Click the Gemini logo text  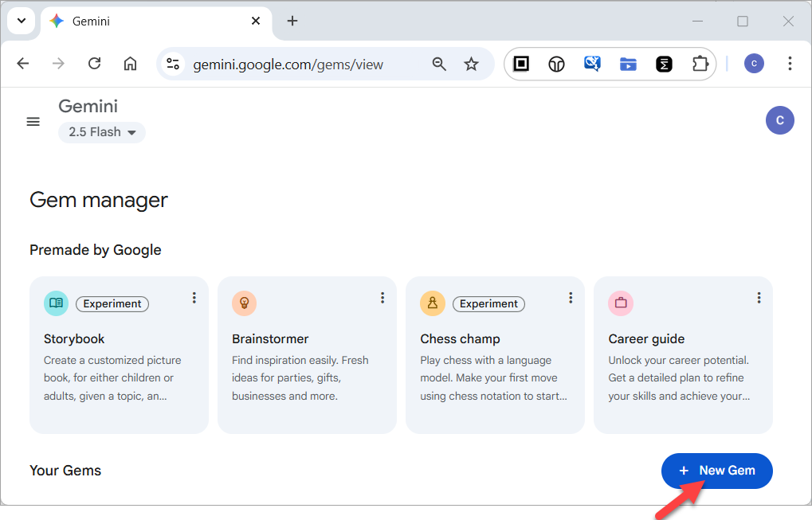pyautogui.click(x=88, y=106)
